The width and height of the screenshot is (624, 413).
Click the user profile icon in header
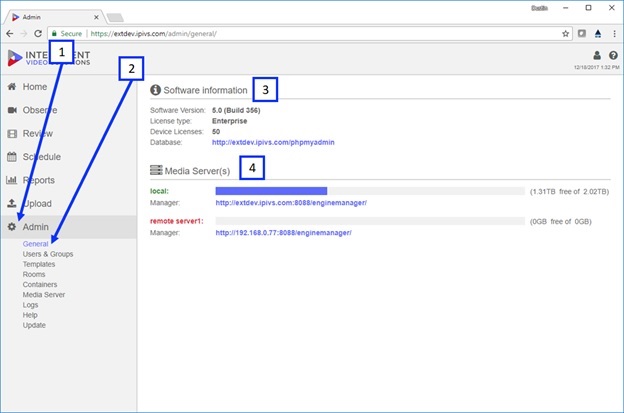coord(597,55)
